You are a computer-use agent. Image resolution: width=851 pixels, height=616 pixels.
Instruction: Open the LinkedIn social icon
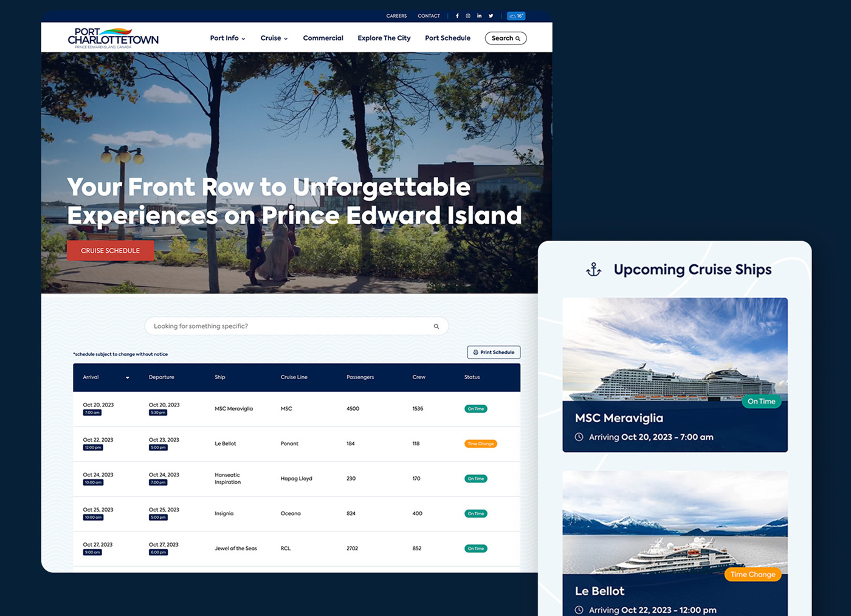[x=479, y=16]
